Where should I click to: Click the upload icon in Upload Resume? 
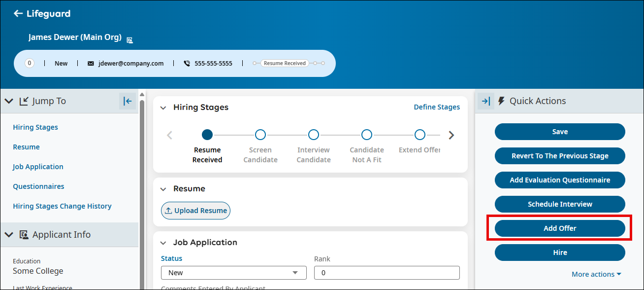(168, 211)
